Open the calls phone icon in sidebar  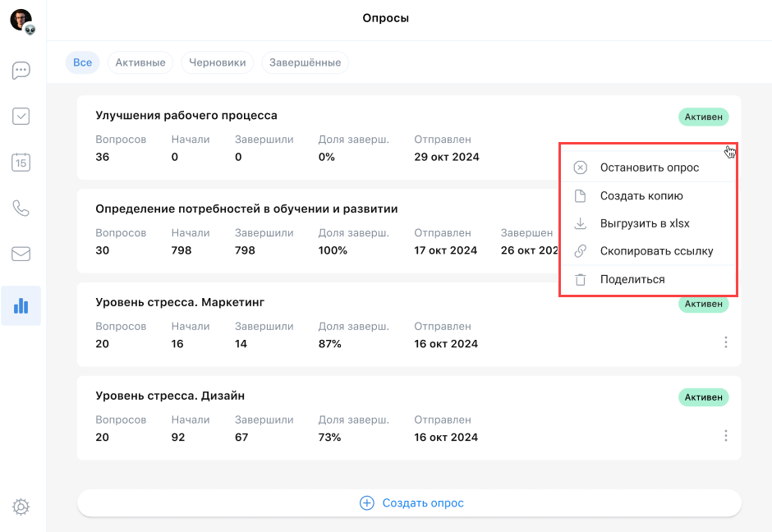pyautogui.click(x=21, y=208)
